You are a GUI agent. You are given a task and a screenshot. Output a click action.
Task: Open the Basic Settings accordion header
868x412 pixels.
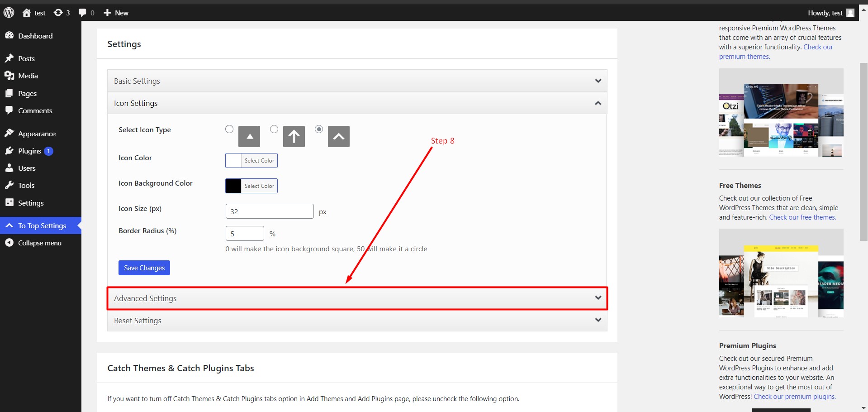click(x=357, y=81)
